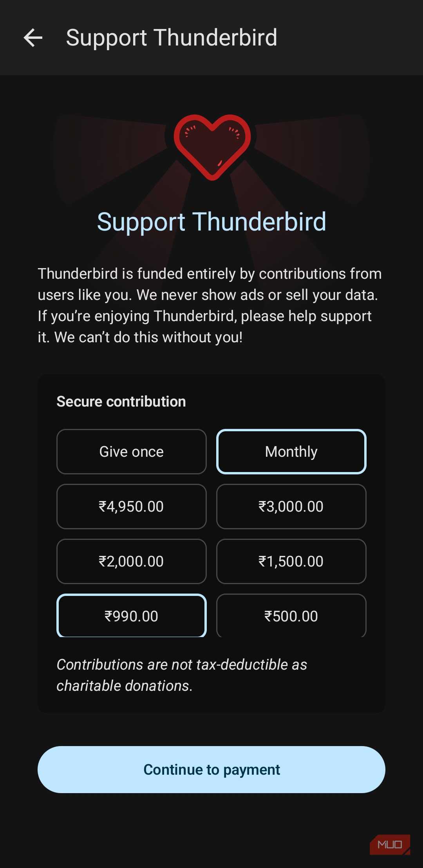
Task: Select the ₹2,000.00 amount option
Action: tap(131, 561)
